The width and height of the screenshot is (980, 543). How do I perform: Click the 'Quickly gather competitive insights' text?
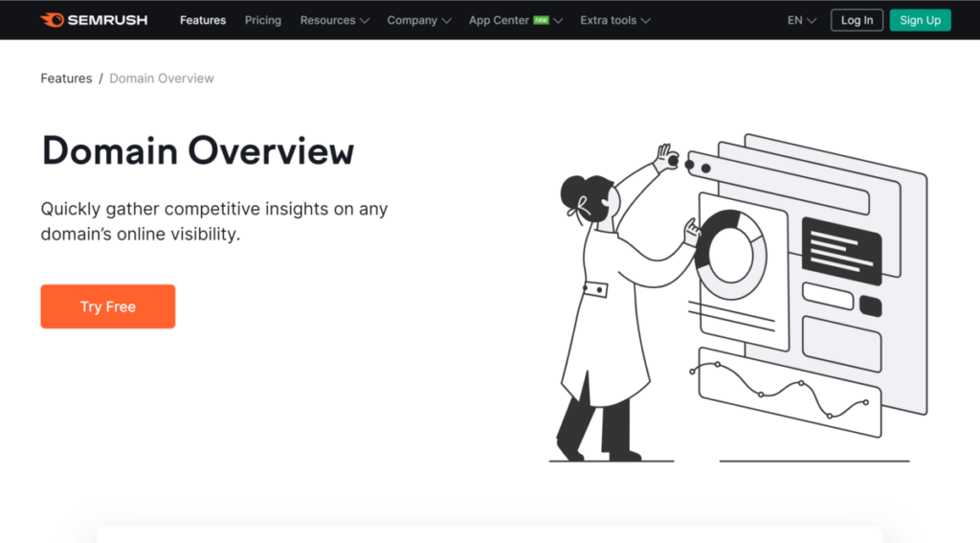coord(214,221)
